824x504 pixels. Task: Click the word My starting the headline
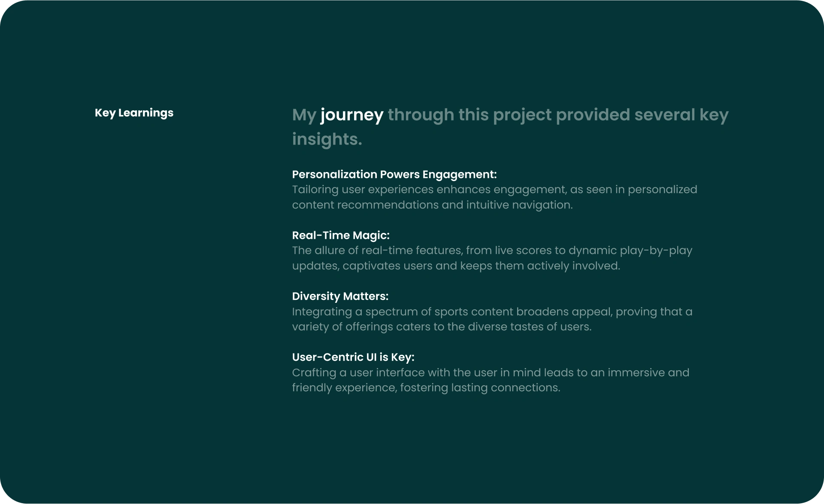[x=304, y=115]
